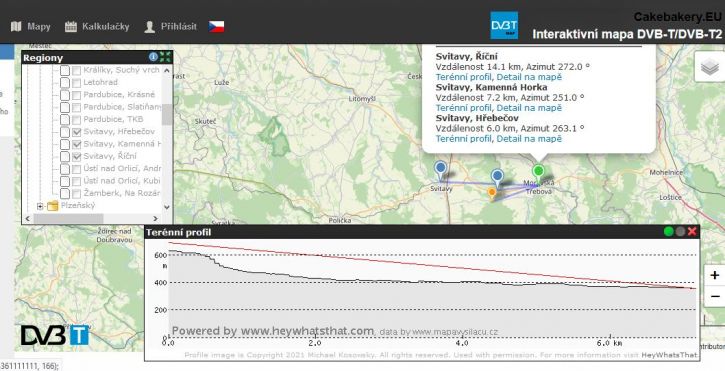Screen dimensions: 725x371
Task: Uncheck the Svitavy, Hřebečov checkbox
Action: (77, 132)
